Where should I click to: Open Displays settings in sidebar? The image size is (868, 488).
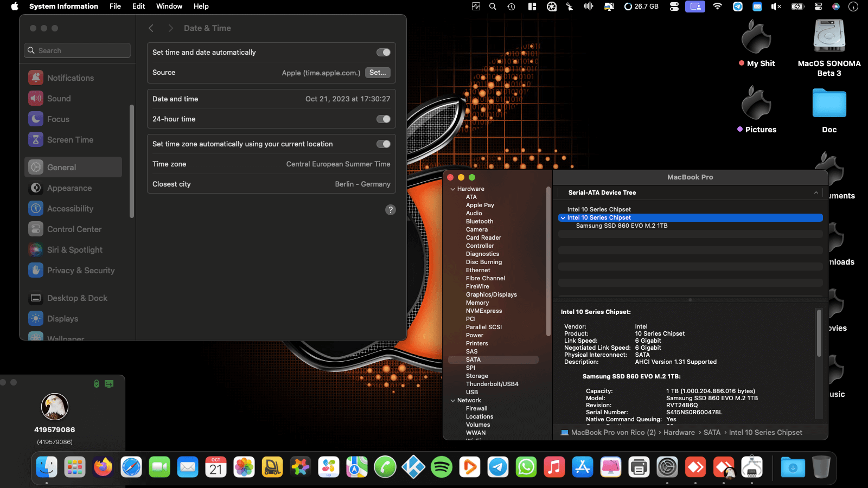point(73,319)
